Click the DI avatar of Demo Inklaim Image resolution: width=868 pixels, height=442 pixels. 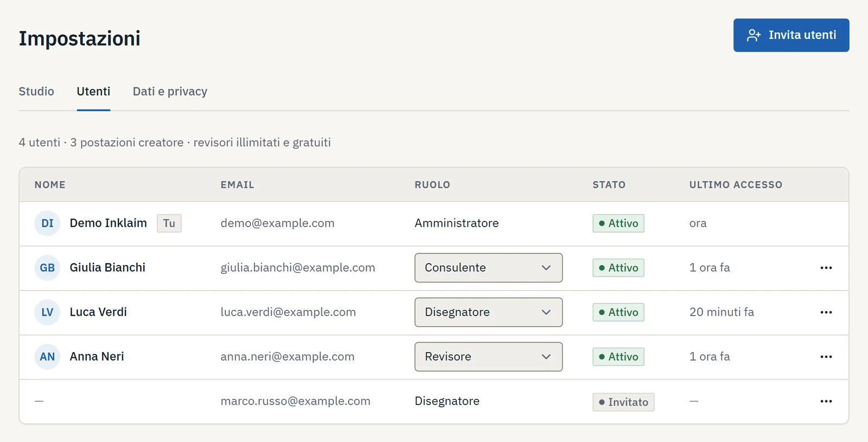[x=47, y=223]
